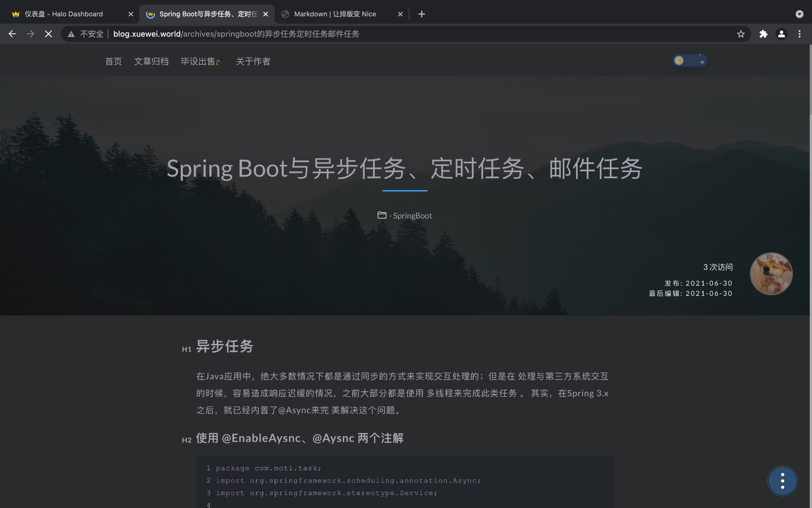Toggle the dark/light mode moon switch
This screenshot has height=508, width=812.
point(690,61)
